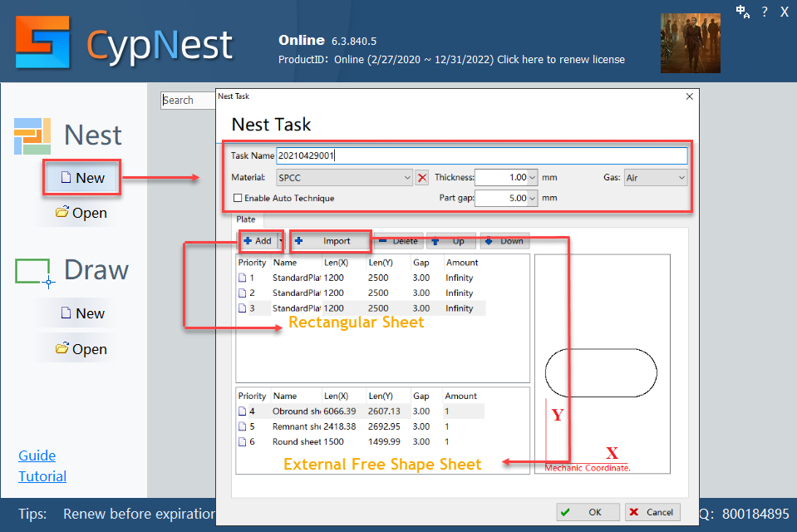Click the Import plate button
Viewport: 797px width, 532px height.
(x=331, y=241)
